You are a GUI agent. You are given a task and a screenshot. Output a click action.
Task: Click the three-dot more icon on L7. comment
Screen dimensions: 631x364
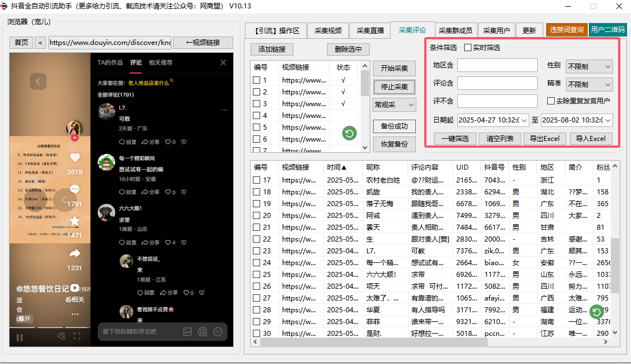click(x=224, y=110)
